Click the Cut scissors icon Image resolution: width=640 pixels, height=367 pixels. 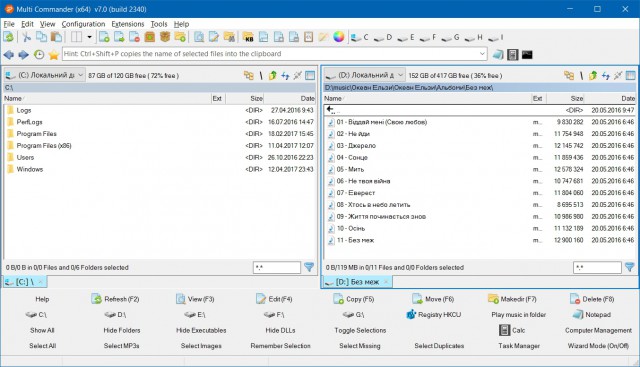coord(26,38)
